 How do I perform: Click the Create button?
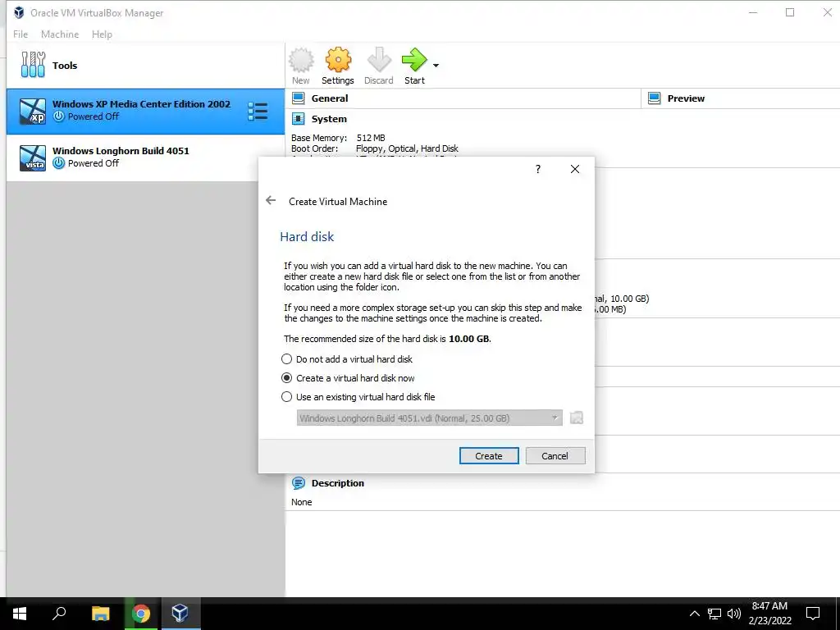tap(489, 456)
